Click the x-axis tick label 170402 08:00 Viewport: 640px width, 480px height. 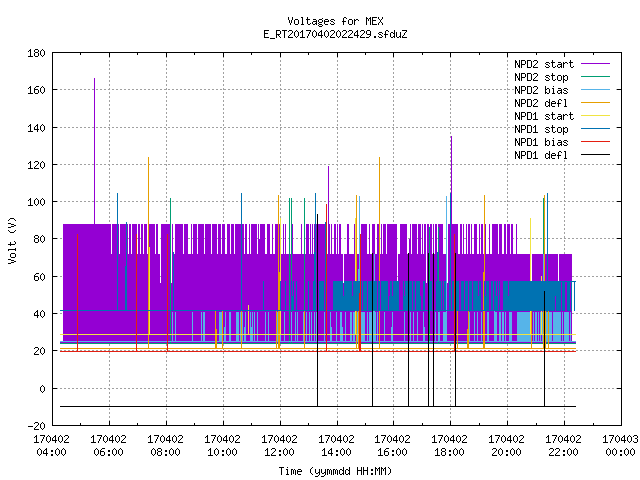[165, 446]
